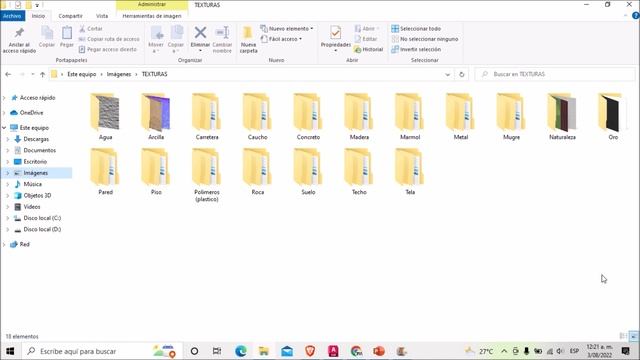This screenshot has width=640, height=360.
Task: Open the Nuevo elemento dropdown
Action: pyautogui.click(x=287, y=29)
